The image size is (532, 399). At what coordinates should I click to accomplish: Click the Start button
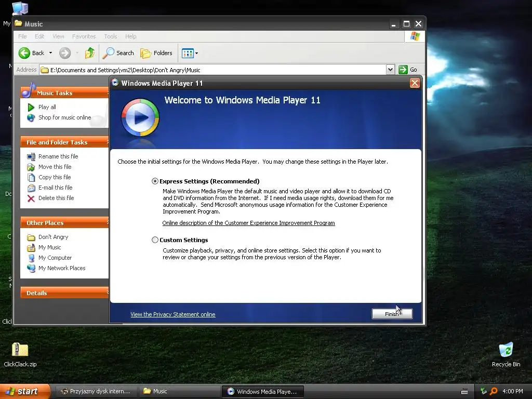[25, 391]
